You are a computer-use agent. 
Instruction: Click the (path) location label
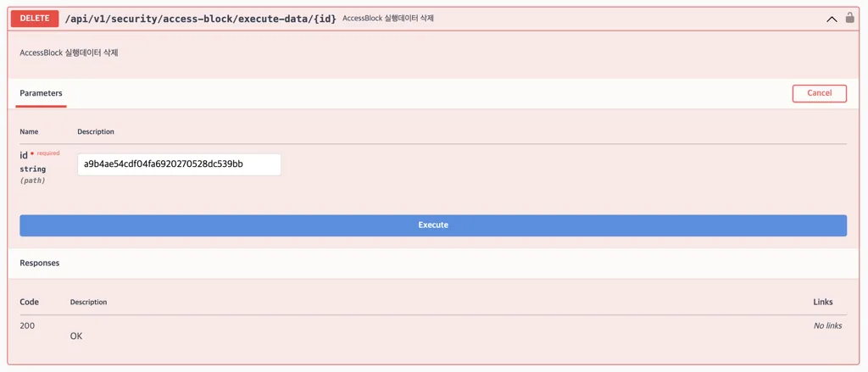click(x=32, y=180)
